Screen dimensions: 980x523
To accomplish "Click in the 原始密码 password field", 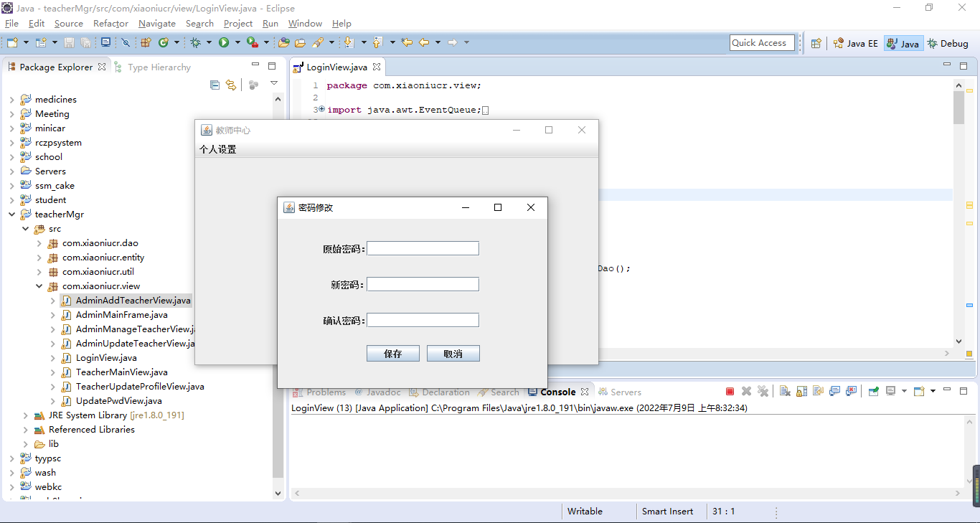I will [x=423, y=248].
